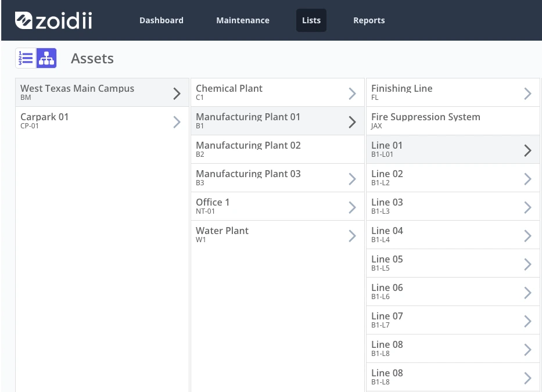Click the FL asset code

375,98
